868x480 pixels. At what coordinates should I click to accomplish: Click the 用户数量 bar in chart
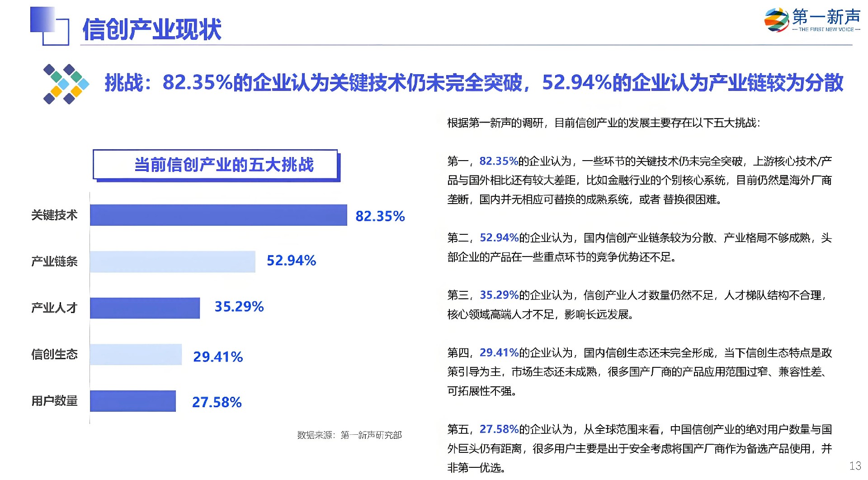[132, 401]
